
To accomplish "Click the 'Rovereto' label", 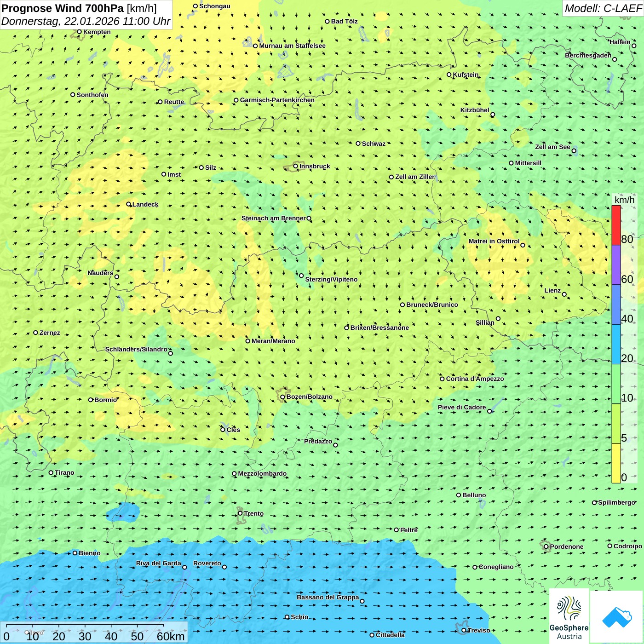I will tap(207, 563).
